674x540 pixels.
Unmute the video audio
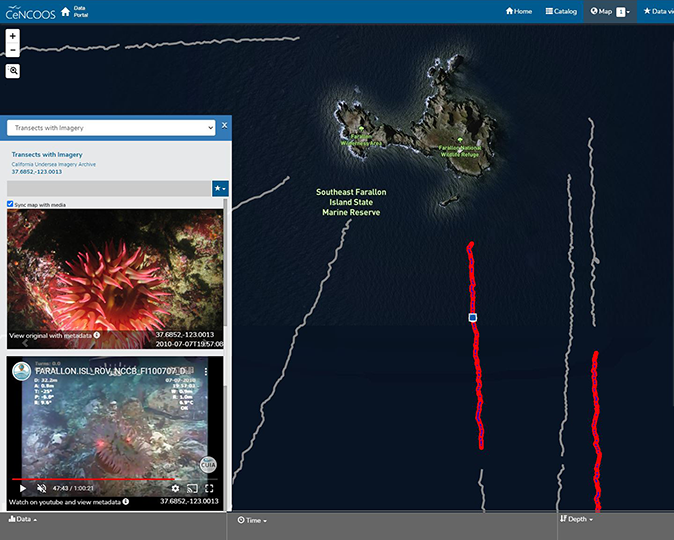coord(41,488)
